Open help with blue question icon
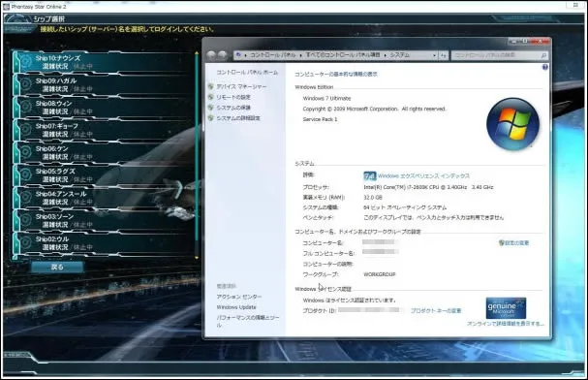This screenshot has width=588, height=380. point(544,67)
